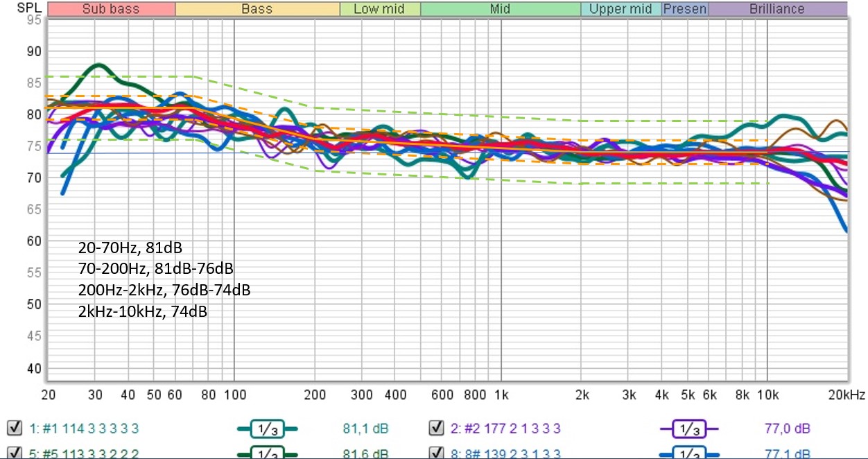Screen dimensions: 868x459
Task: Select the yellow Bass band label
Action: click(x=257, y=9)
